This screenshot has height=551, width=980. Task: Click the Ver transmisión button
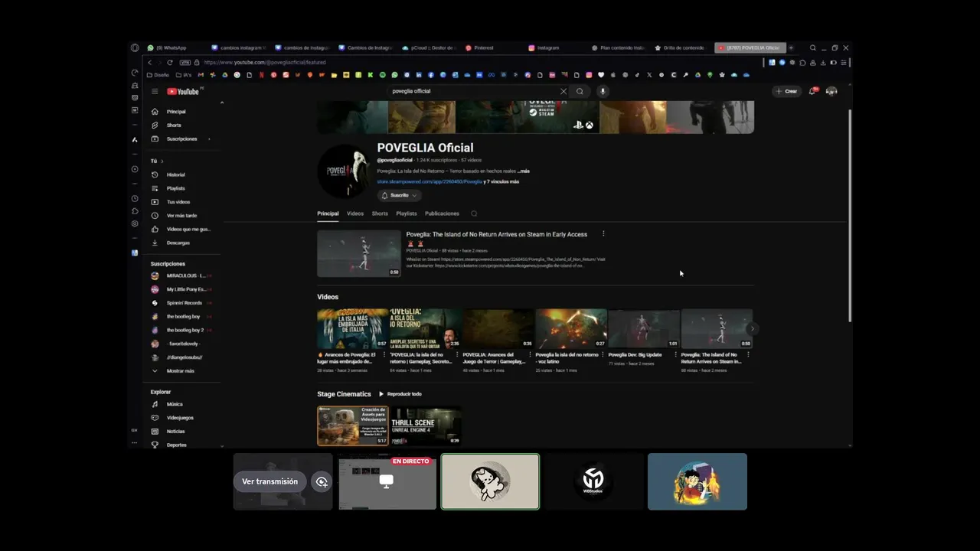tap(269, 481)
